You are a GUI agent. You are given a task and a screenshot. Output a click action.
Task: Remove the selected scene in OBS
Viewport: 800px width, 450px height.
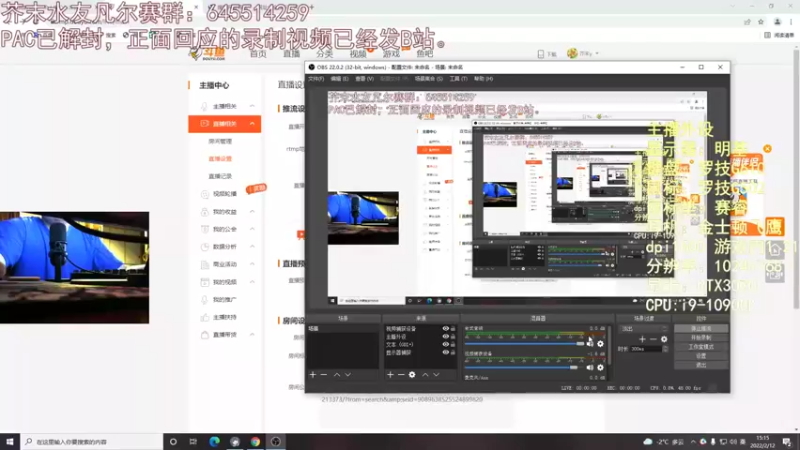pos(324,375)
